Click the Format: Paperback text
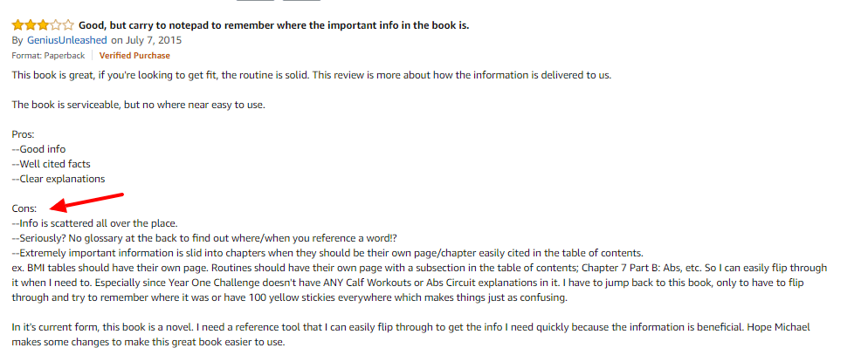The height and width of the screenshot is (348, 868). (x=48, y=55)
